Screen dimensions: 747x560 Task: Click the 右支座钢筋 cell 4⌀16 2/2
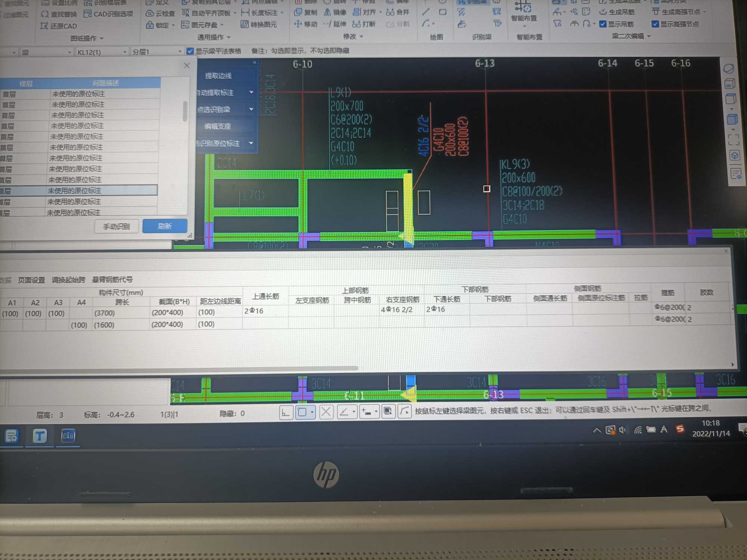pyautogui.click(x=402, y=309)
